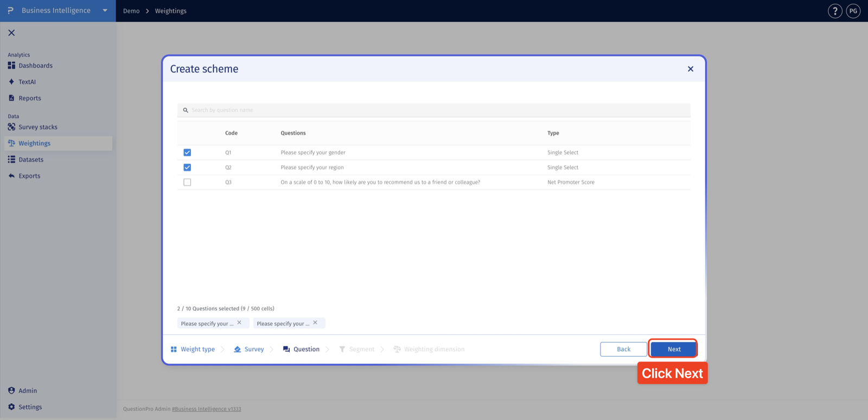Image resolution: width=868 pixels, height=420 pixels.
Task: Click the questions selected count text
Action: 226,309
